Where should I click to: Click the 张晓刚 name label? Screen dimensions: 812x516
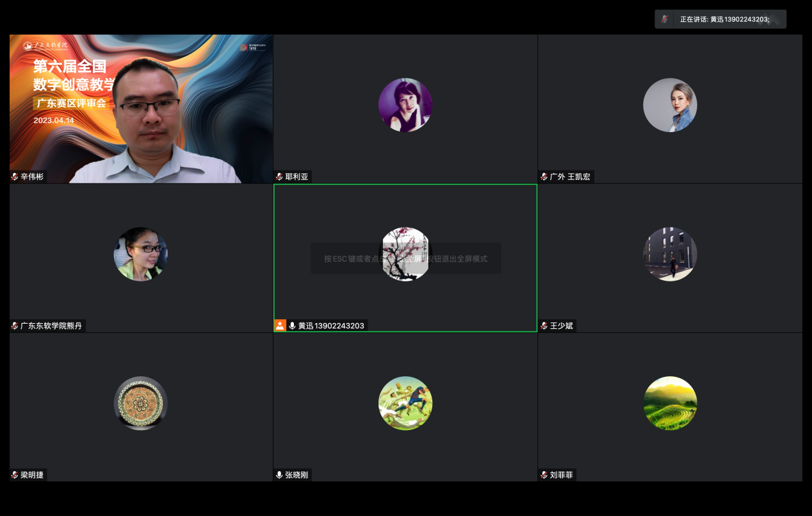click(296, 475)
